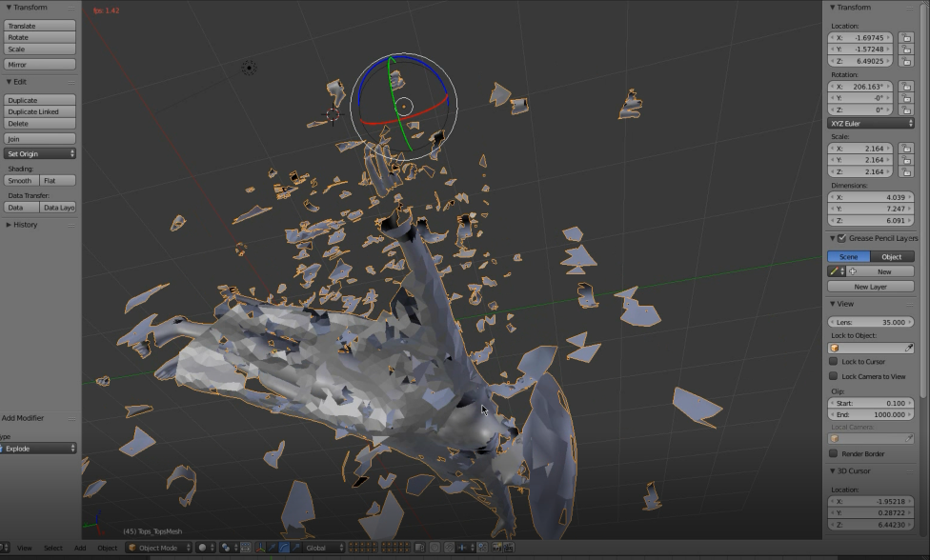Screen dimensions: 930x560
Task: Click the Clip End 1000.000 field
Action: click(x=871, y=415)
